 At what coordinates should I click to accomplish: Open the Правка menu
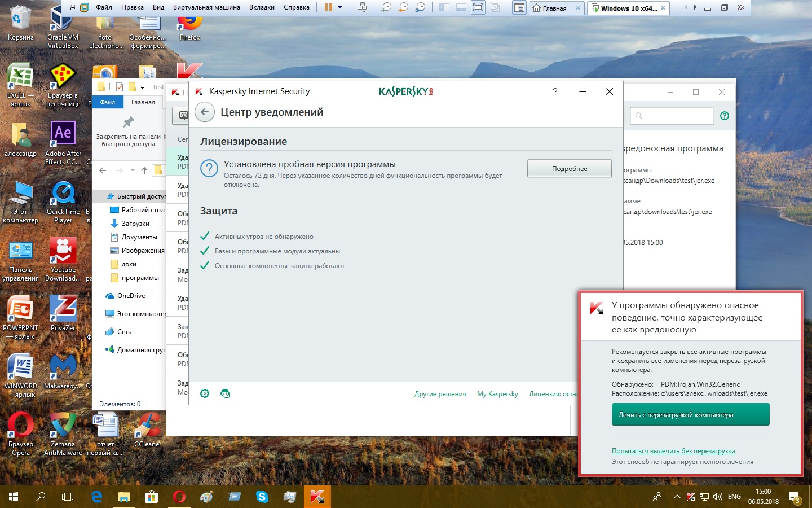(x=133, y=7)
